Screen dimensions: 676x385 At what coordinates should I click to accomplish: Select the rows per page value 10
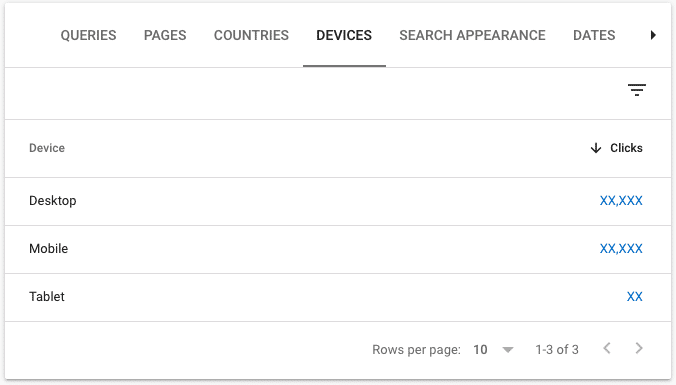(480, 350)
